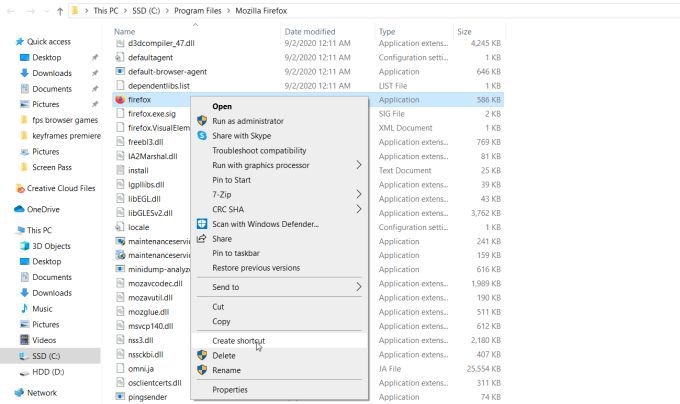Select the osclientcerts.dll file
Viewport: 680px width, 404px height.
[155, 383]
